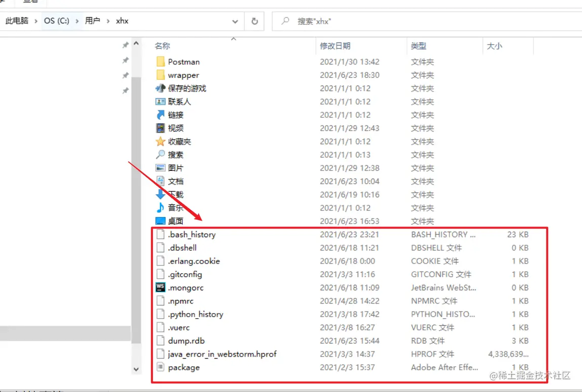Select the 链接 shortcut icon

pos(160,115)
